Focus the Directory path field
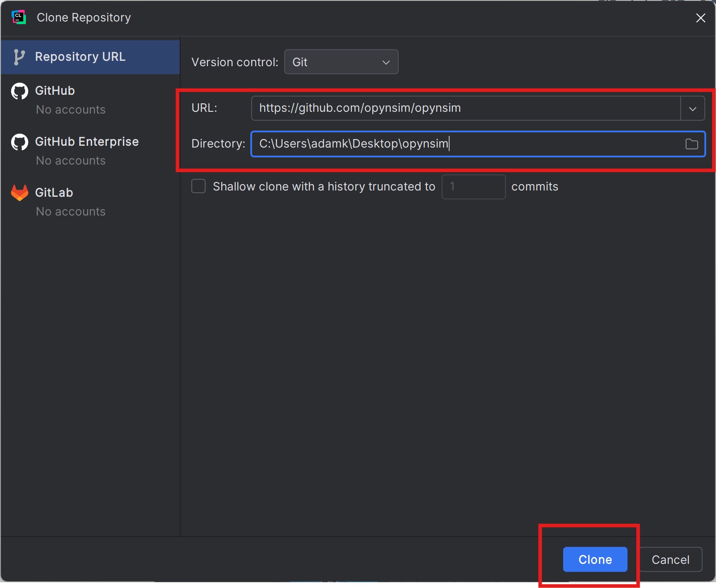Viewport: 716px width, 588px height. tap(465, 144)
